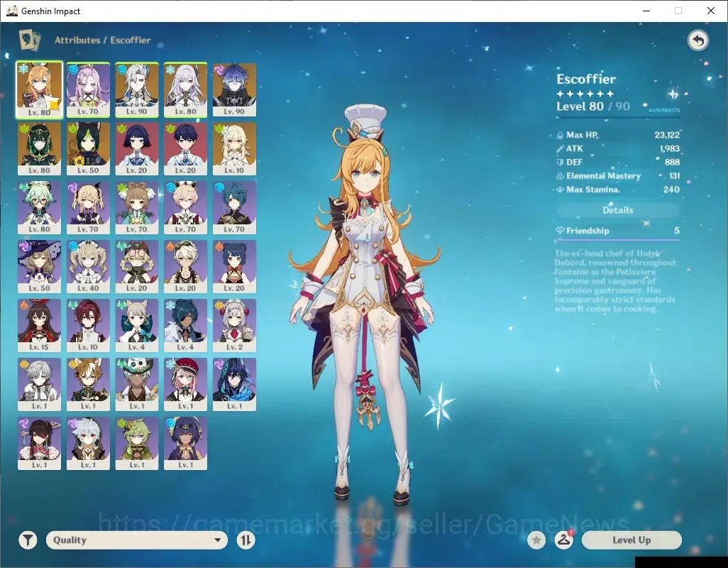
Task: Click the ATK value 1,983
Action: (x=670, y=148)
